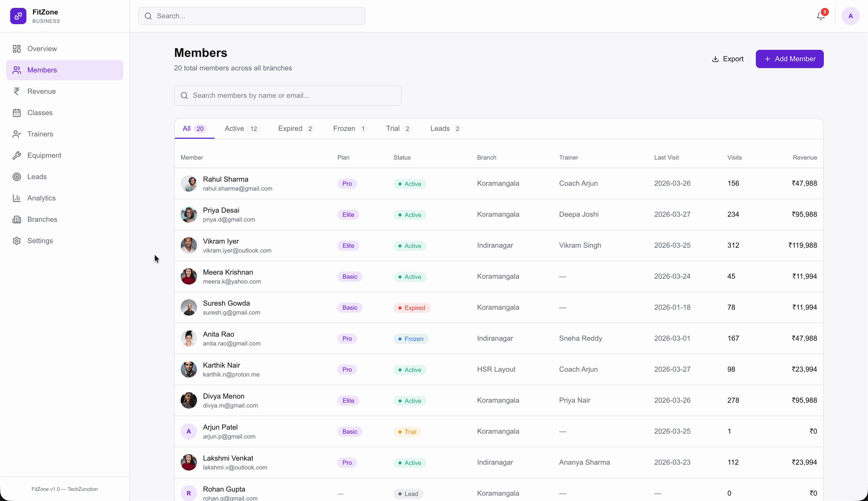Open Leads from the sidebar
Viewport: 868px width, 501px height.
click(x=37, y=177)
